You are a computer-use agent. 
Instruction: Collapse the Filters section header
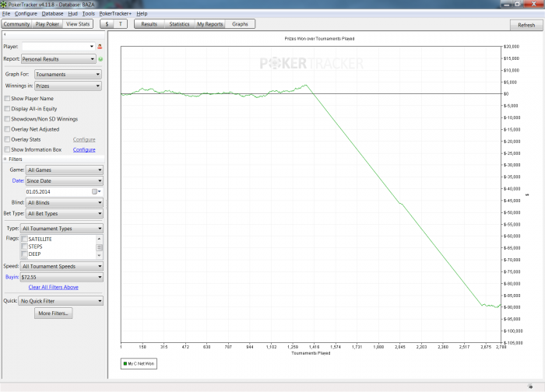(6, 159)
